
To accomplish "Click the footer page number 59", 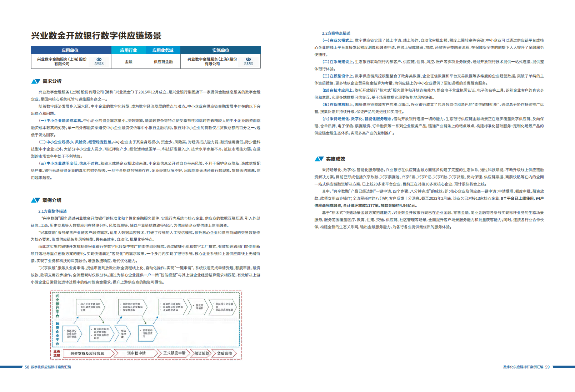I will pos(547,367).
